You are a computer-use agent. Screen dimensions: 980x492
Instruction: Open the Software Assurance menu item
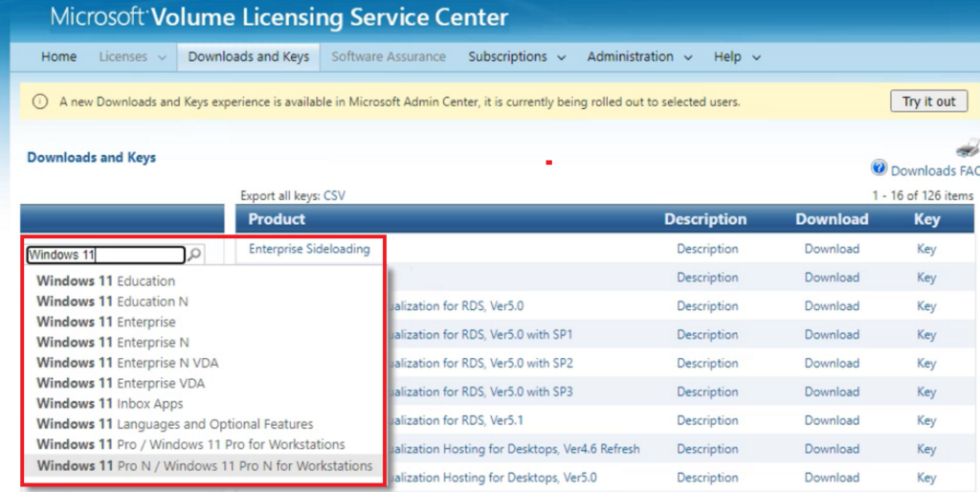pos(389,56)
